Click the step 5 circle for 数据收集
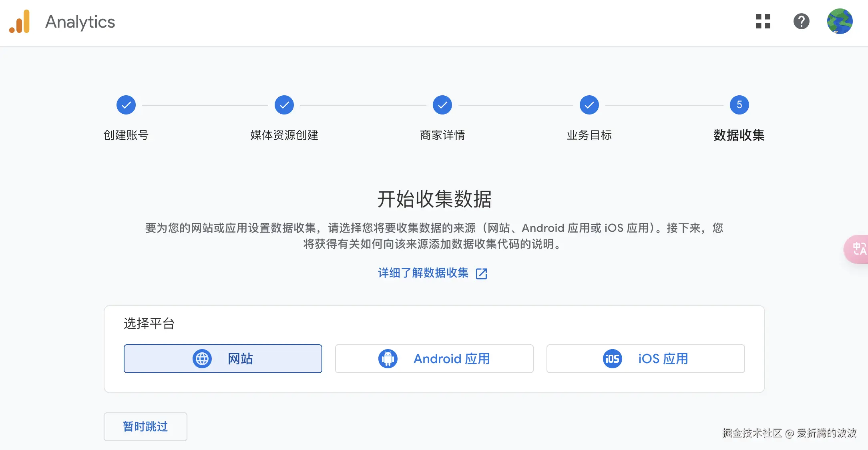Screen dimensions: 868x450 pos(739,105)
